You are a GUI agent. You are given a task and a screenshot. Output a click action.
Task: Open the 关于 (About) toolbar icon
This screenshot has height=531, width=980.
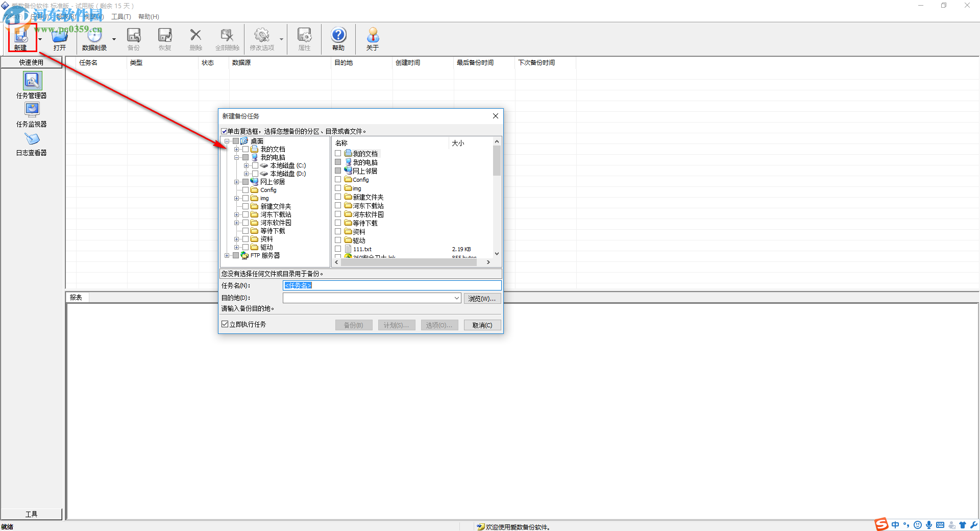[x=373, y=38]
